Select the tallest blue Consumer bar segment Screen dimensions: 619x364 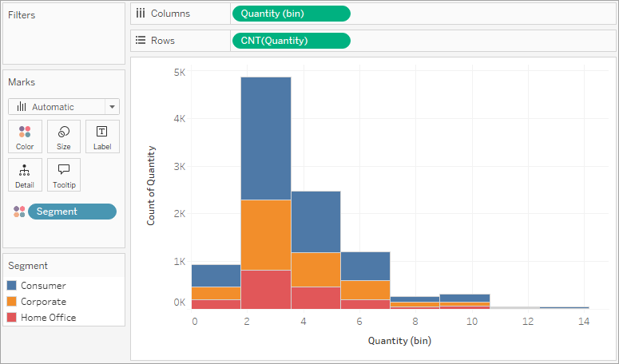click(x=266, y=138)
